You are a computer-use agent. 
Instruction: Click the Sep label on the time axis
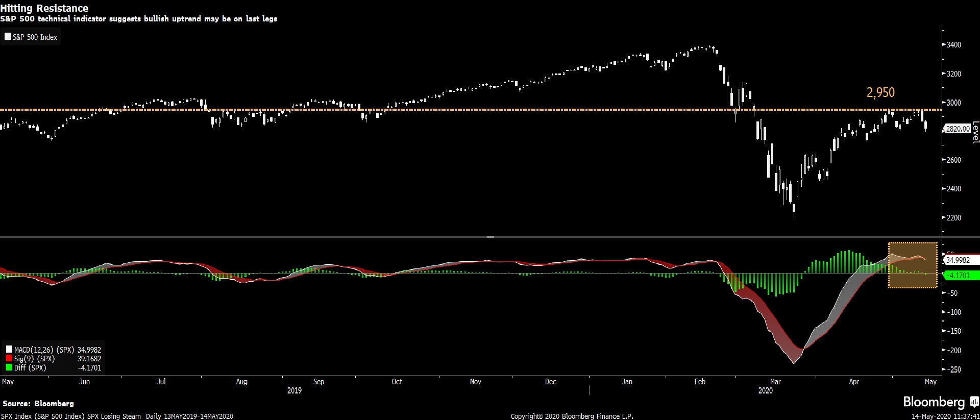point(318,382)
